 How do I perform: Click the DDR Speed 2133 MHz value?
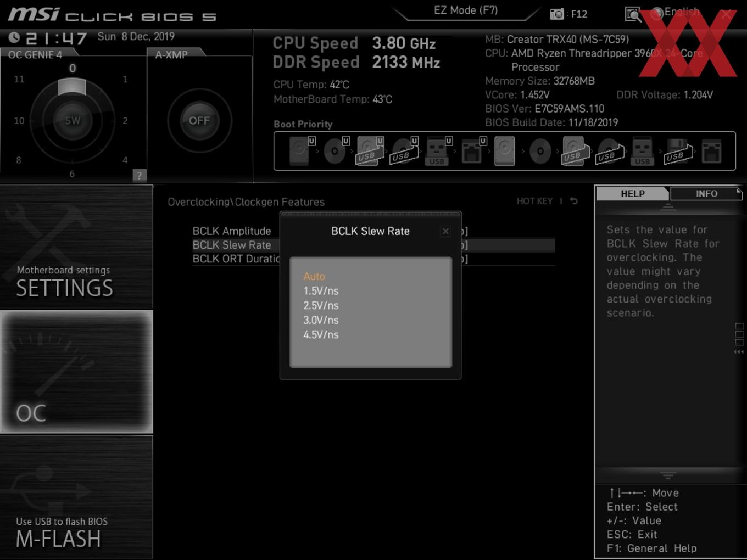pyautogui.click(x=406, y=63)
